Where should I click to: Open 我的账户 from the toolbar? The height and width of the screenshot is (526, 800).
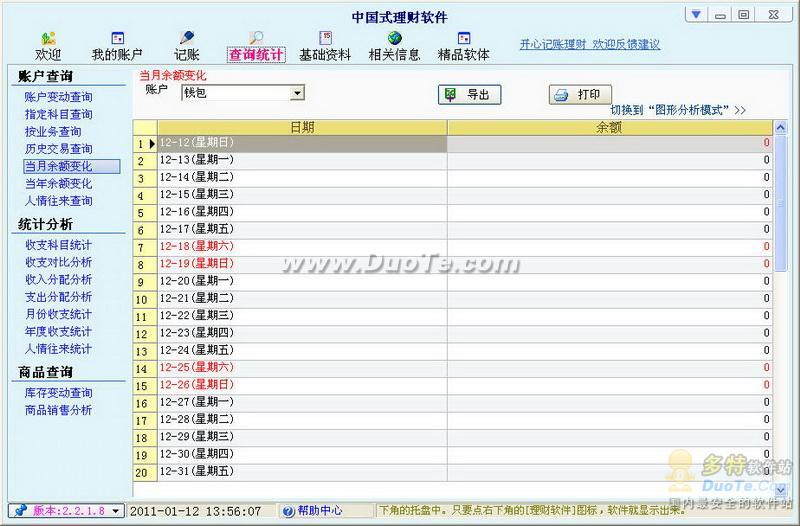(x=117, y=39)
